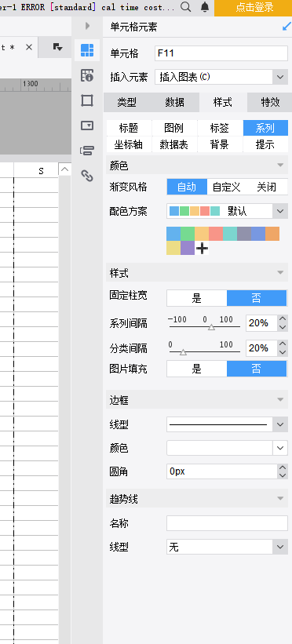
Task: Open the cell attributes sidebar icon
Action: 87,75
